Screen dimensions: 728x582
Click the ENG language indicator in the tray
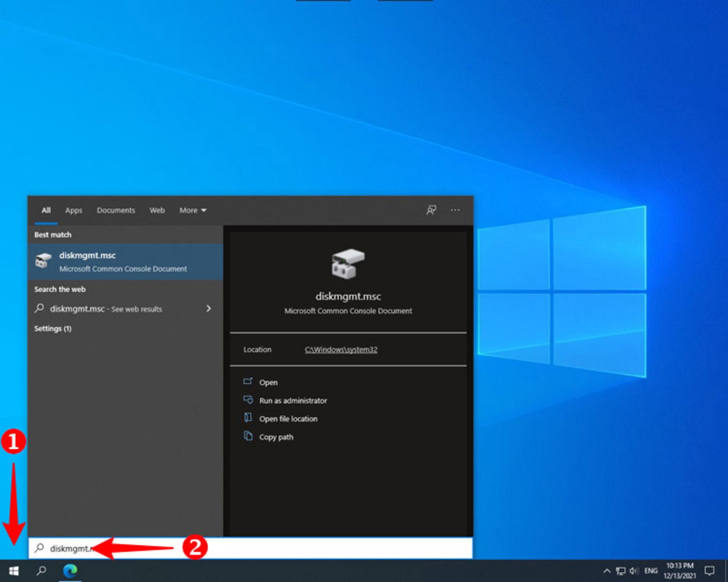coord(650,570)
